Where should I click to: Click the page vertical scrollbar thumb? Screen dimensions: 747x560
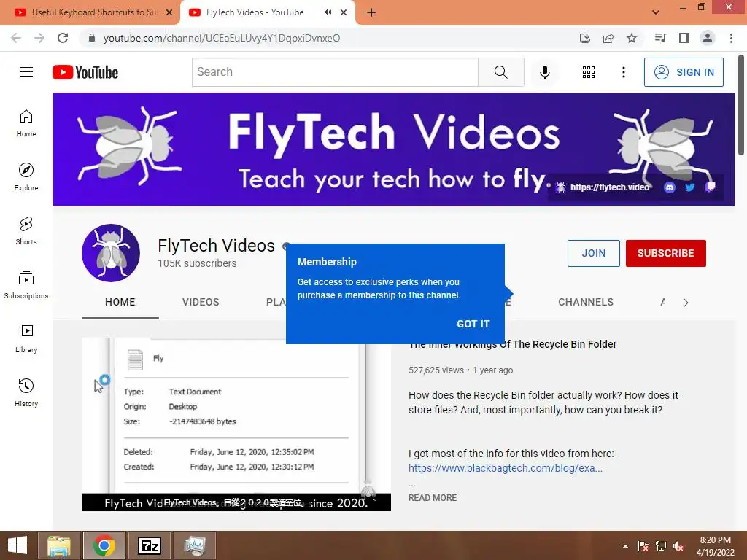click(741, 105)
